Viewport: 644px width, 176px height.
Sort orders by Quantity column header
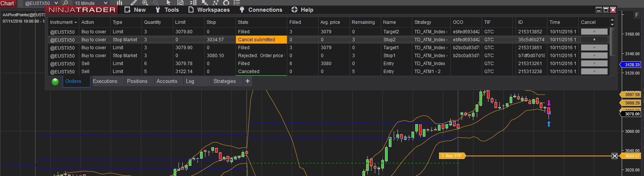(x=157, y=22)
